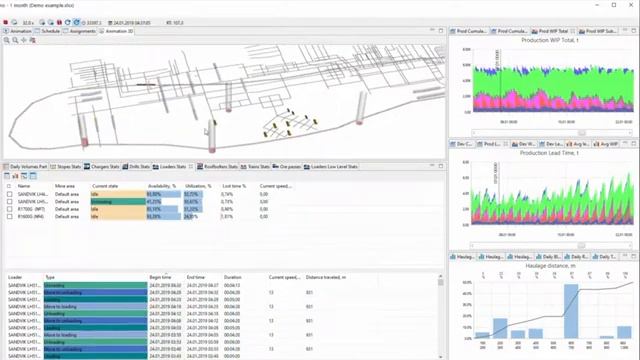Screen dimensions: 640x360
Task: Click right arrow of Production WIP chart scrollbar
Action: tap(630, 133)
